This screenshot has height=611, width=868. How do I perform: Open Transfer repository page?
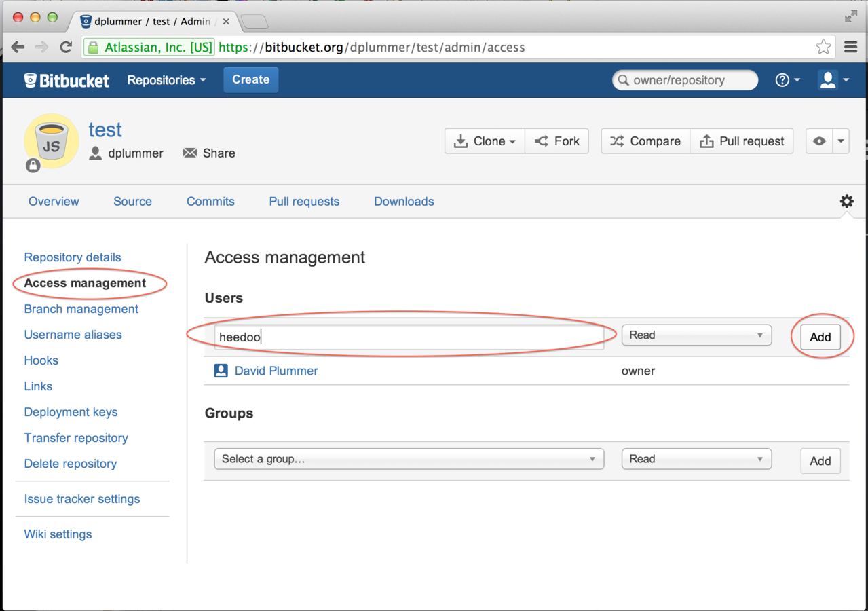tap(76, 438)
